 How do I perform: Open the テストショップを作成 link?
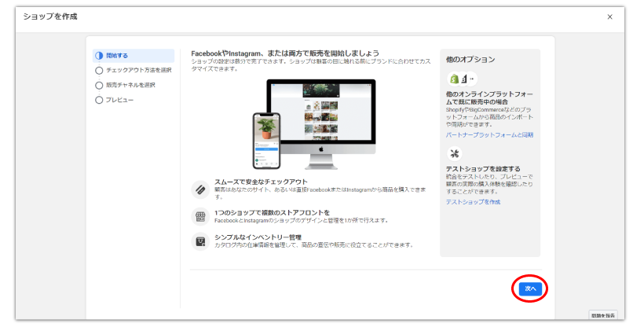pyautogui.click(x=473, y=202)
